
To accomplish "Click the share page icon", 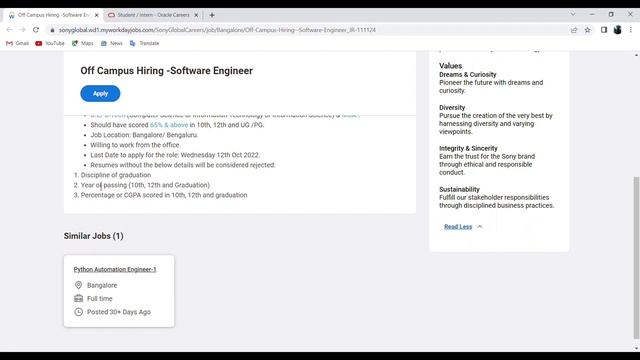I will click(x=574, y=30).
